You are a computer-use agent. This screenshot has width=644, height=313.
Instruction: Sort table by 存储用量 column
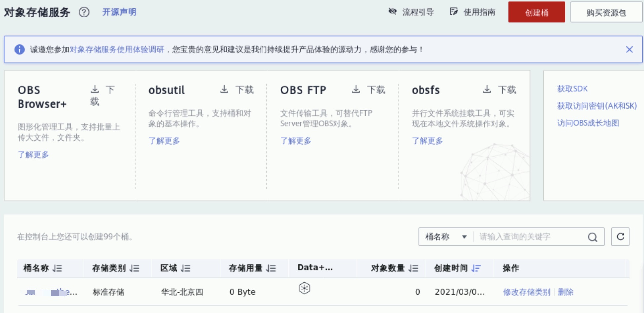[271, 268]
